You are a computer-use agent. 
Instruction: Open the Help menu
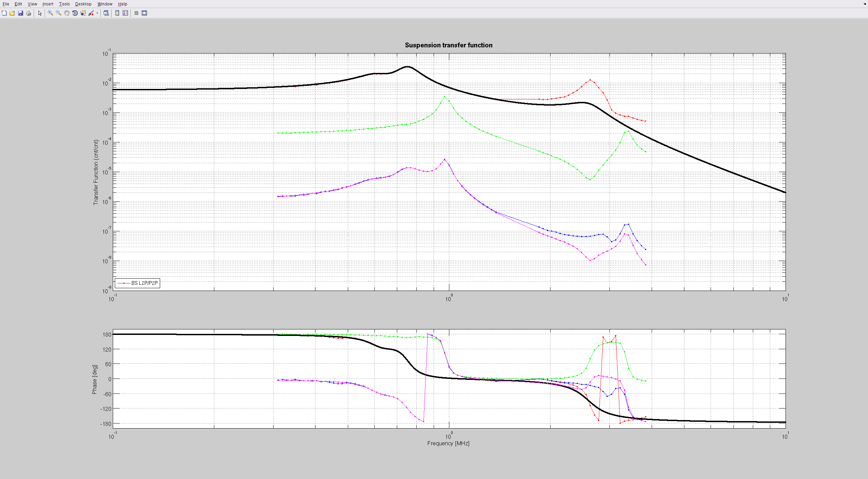[x=123, y=4]
